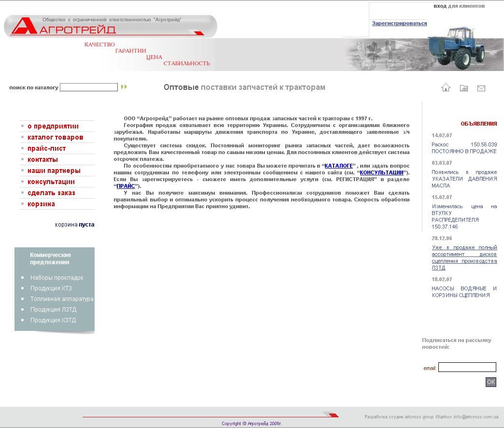
Task: Go to 'консультации' menu item
Action: coord(51,182)
